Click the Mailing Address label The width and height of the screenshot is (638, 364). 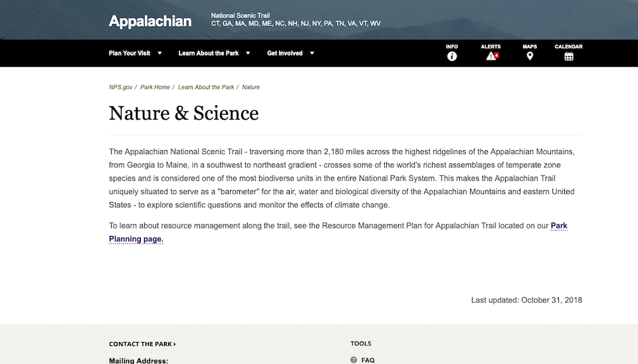click(138, 360)
